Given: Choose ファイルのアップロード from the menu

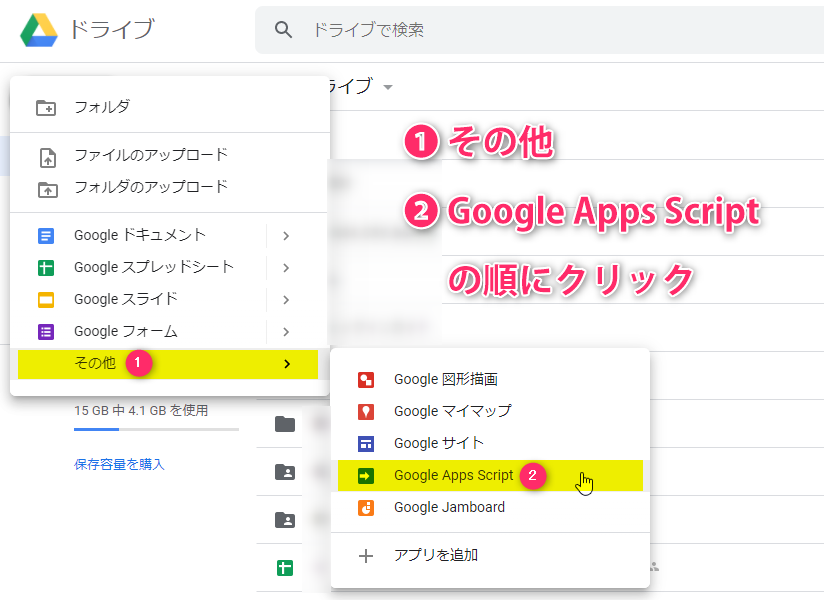Looking at the screenshot, I should tap(170, 155).
